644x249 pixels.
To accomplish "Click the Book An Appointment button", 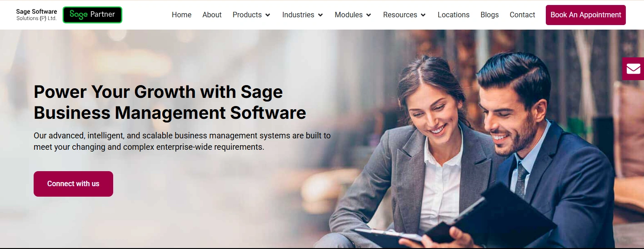I will click(586, 15).
